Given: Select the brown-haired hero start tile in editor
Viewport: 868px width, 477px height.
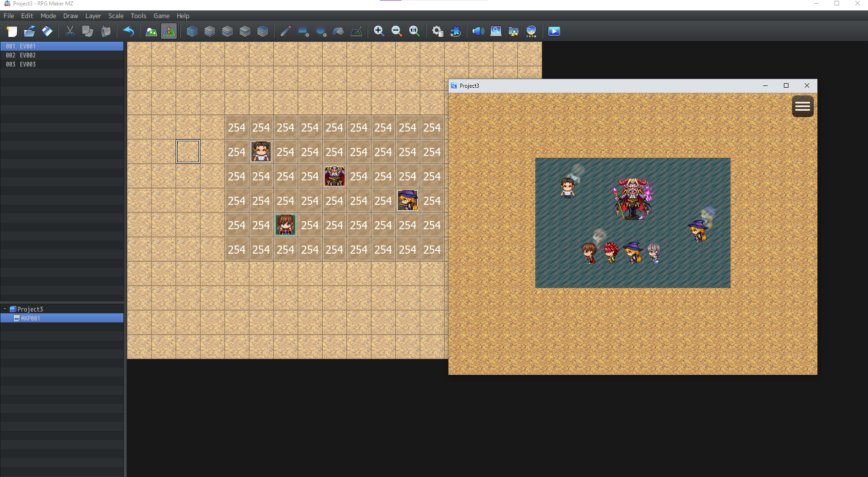Looking at the screenshot, I should click(286, 225).
